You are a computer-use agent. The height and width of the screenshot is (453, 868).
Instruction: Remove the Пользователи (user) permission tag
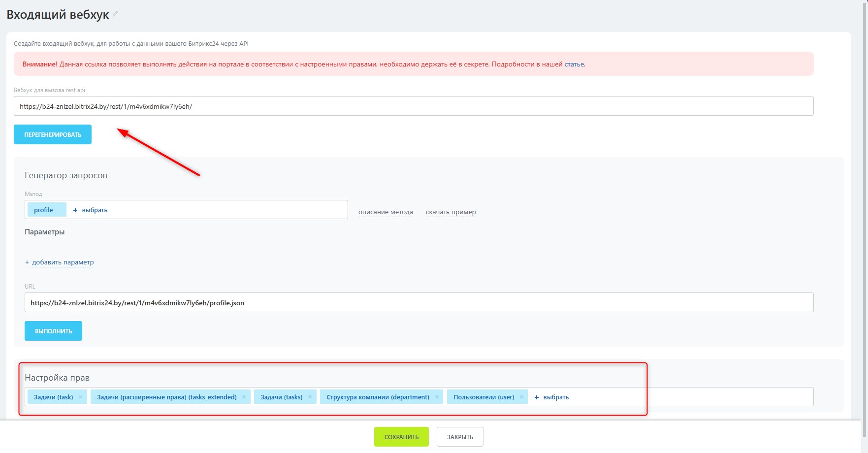point(522,397)
